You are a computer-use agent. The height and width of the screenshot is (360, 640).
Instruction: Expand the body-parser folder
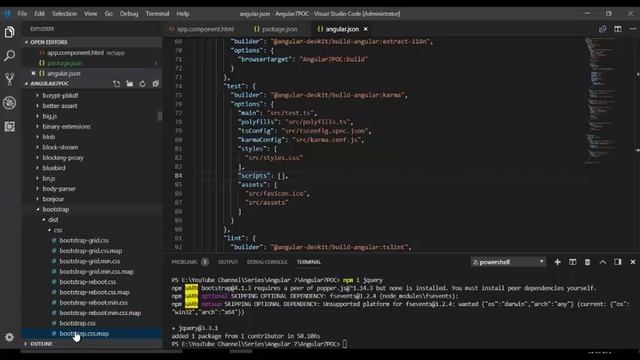point(59,189)
